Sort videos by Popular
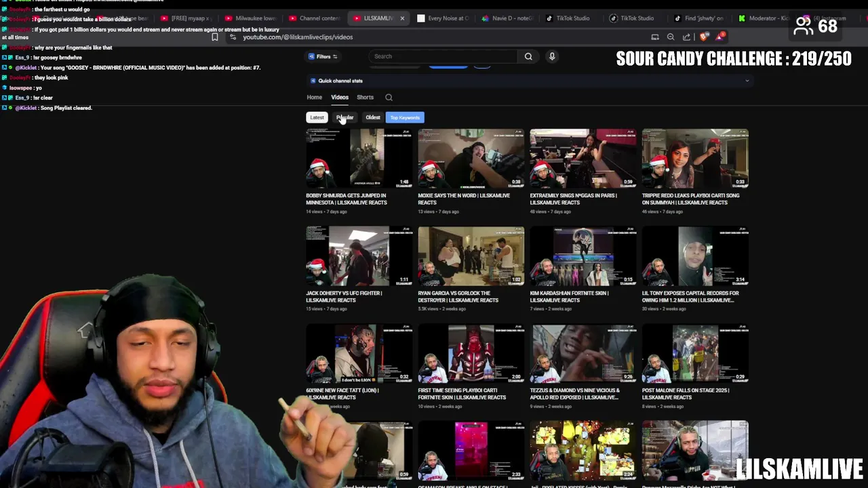The width and height of the screenshot is (868, 488). click(x=344, y=117)
